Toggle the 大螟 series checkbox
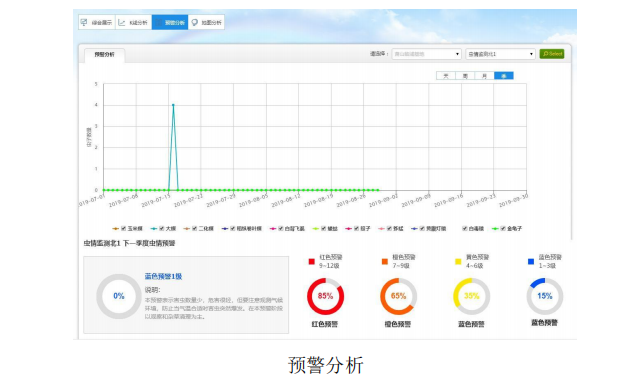 [x=162, y=229]
